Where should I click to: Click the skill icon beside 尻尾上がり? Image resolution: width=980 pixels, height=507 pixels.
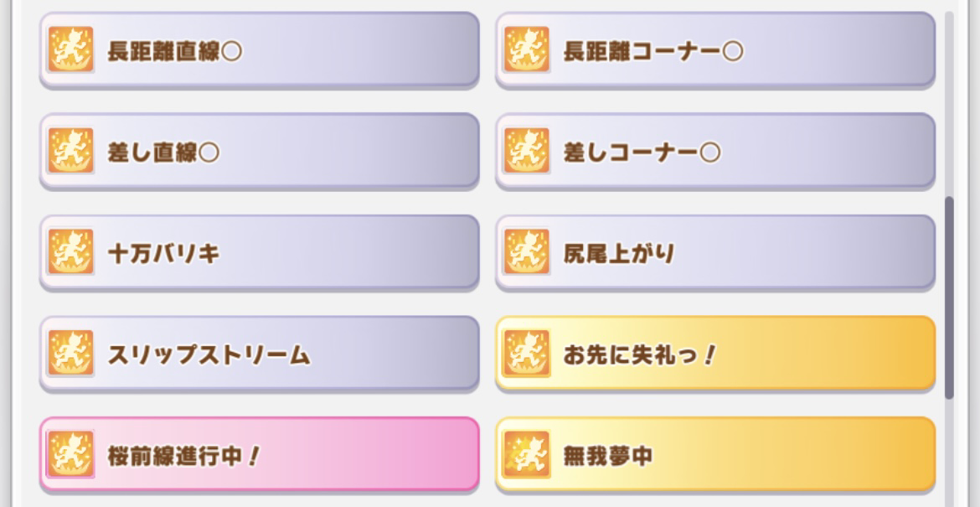pos(527,252)
